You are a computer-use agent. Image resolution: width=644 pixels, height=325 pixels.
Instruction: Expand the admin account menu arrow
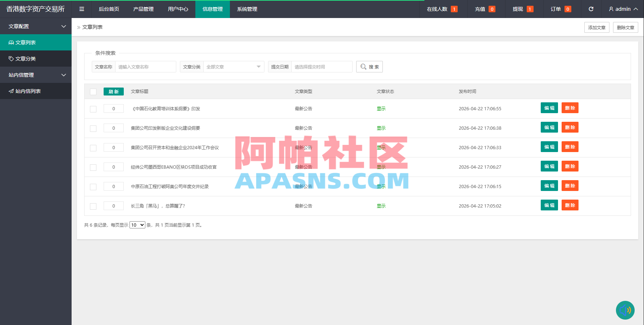(x=636, y=9)
